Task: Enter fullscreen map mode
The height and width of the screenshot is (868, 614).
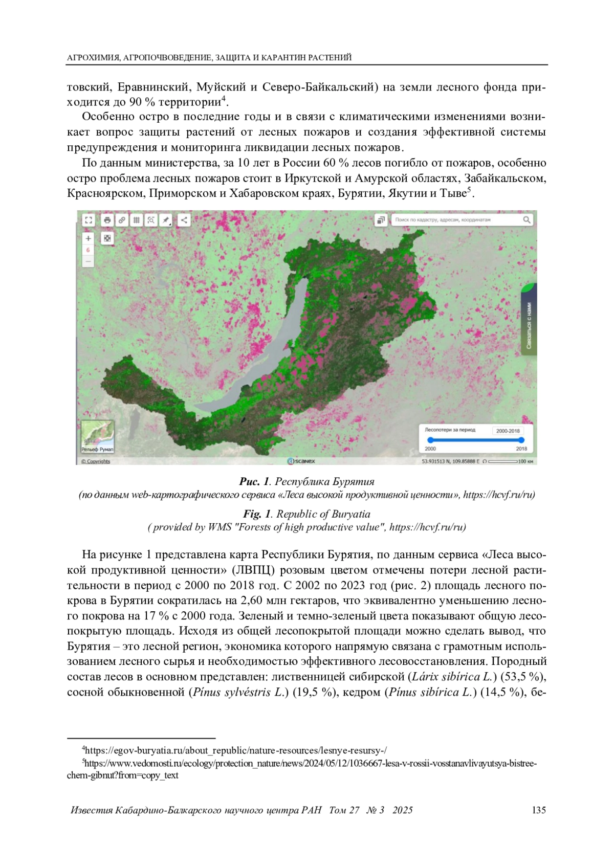Action: pos(89,220)
